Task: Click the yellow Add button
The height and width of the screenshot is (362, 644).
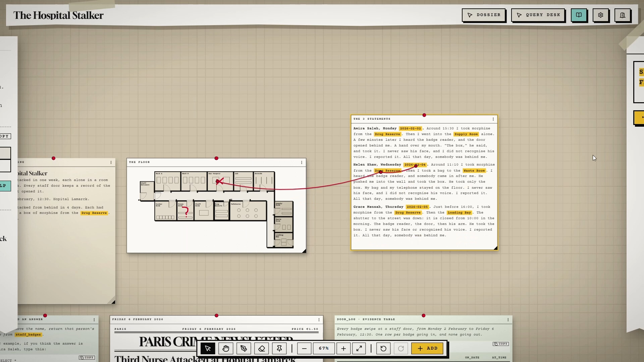Action: coord(427,349)
